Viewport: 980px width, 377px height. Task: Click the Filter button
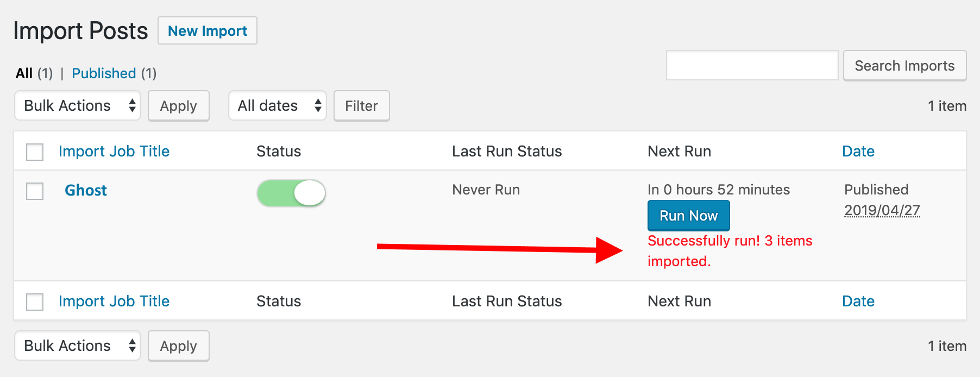coord(361,105)
